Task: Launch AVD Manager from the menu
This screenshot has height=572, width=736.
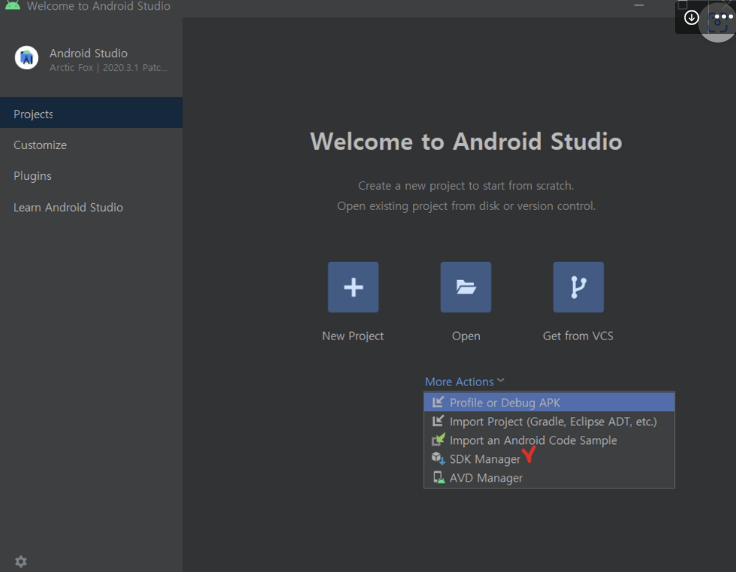Action: pyautogui.click(x=549, y=477)
